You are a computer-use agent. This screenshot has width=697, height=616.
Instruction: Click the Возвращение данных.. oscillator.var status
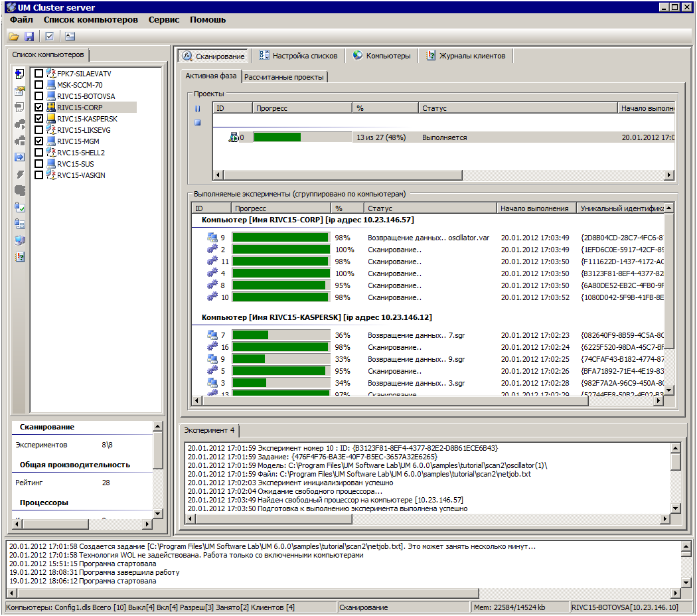(x=429, y=238)
